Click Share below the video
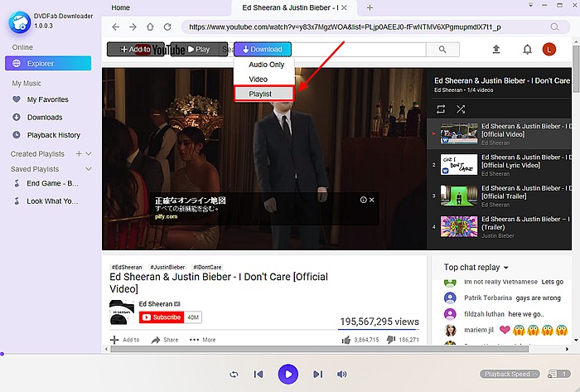The height and width of the screenshot is (392, 580). click(165, 340)
